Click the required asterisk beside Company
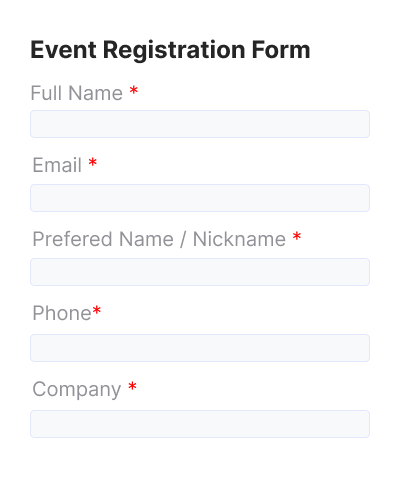Image resolution: width=400 pixels, height=480 pixels. (x=132, y=387)
